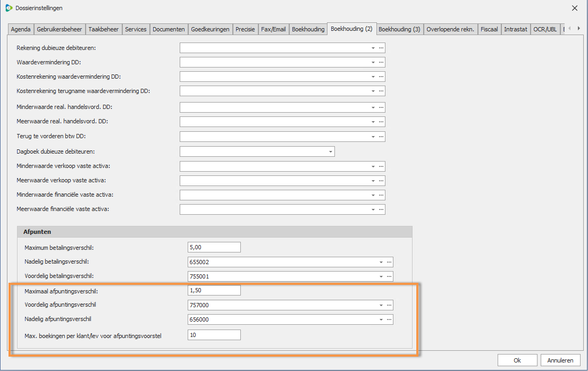The height and width of the screenshot is (371, 588).
Task: Open the Gebruikersbeheer tab
Action: [59, 29]
